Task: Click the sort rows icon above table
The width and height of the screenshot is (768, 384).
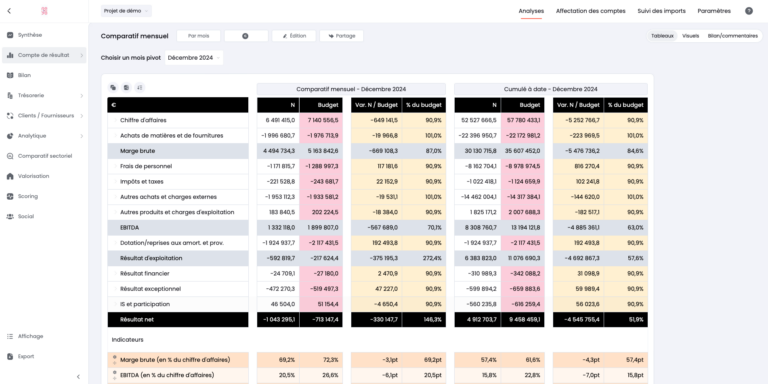Action: [x=140, y=88]
